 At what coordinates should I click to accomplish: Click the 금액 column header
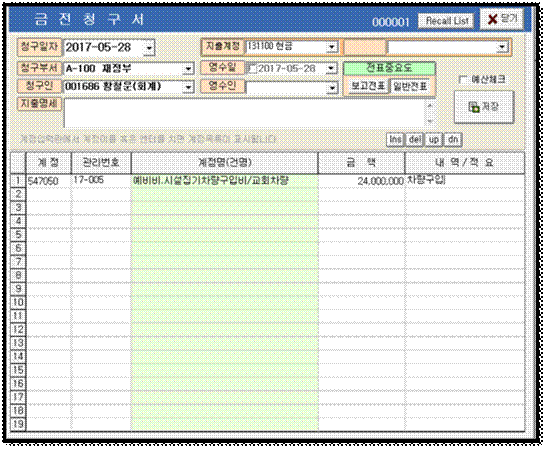[x=361, y=163]
